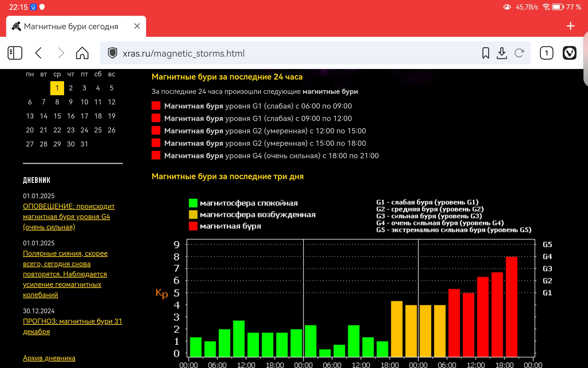Select day 27 in the calendar
Screen dimensions: 588x368
point(30,144)
